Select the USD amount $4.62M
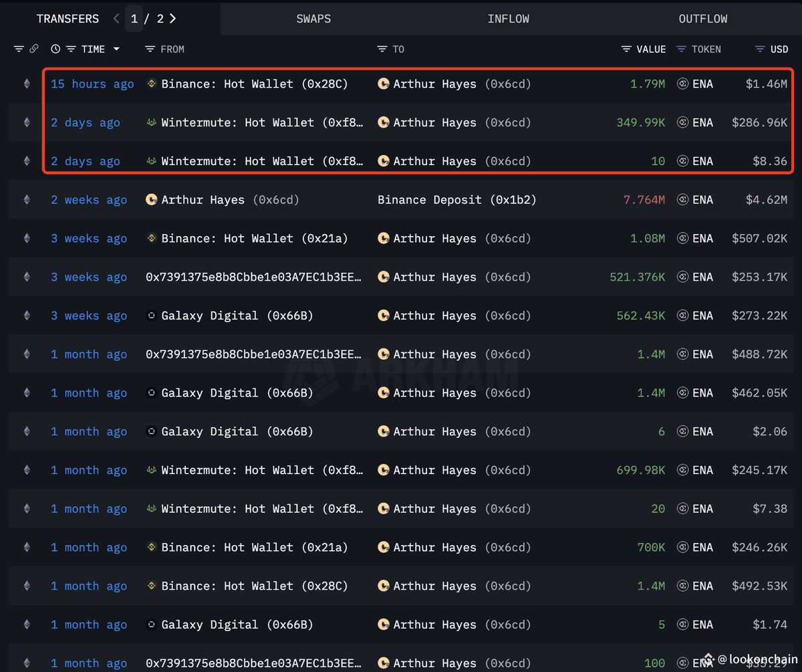Image resolution: width=802 pixels, height=672 pixels. tap(767, 199)
